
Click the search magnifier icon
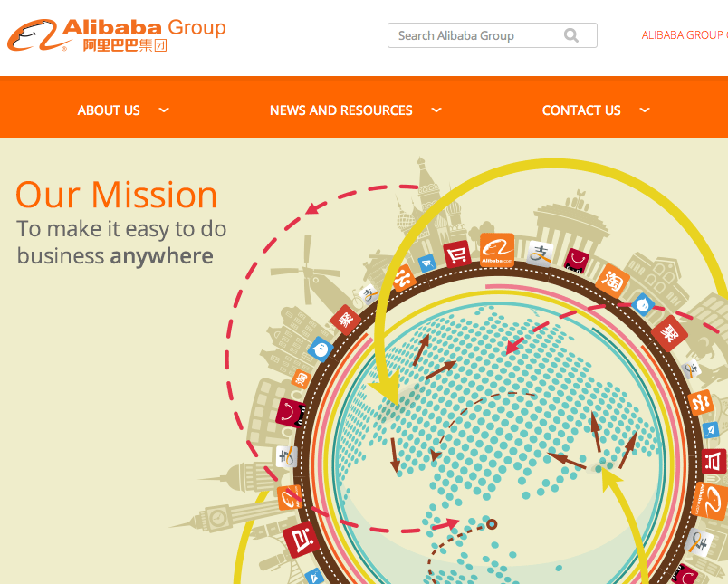click(571, 35)
